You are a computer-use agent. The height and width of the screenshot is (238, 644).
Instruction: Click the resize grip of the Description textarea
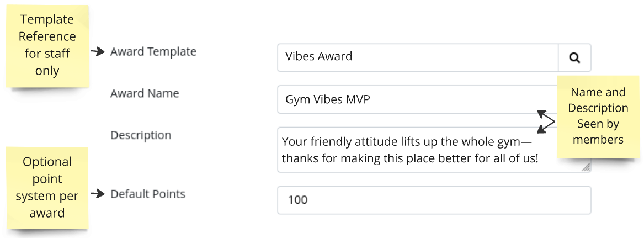pyautogui.click(x=586, y=167)
